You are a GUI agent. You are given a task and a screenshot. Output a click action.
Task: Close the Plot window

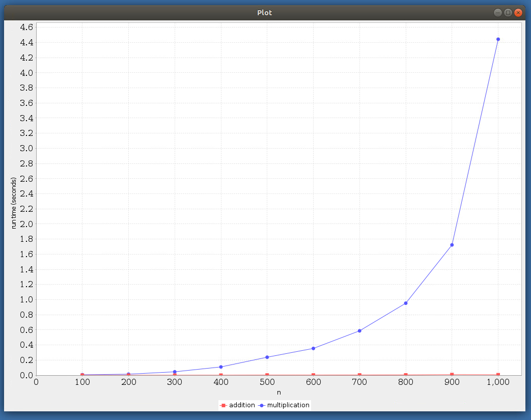point(518,13)
